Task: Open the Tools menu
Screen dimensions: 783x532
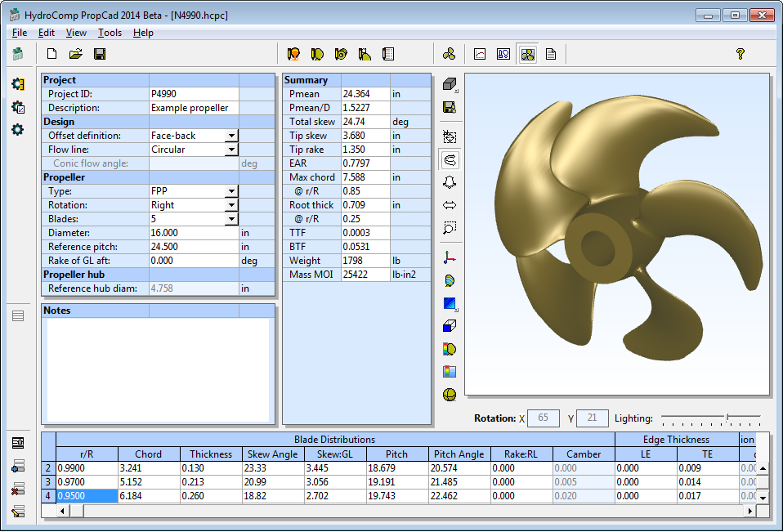Action: 110,33
